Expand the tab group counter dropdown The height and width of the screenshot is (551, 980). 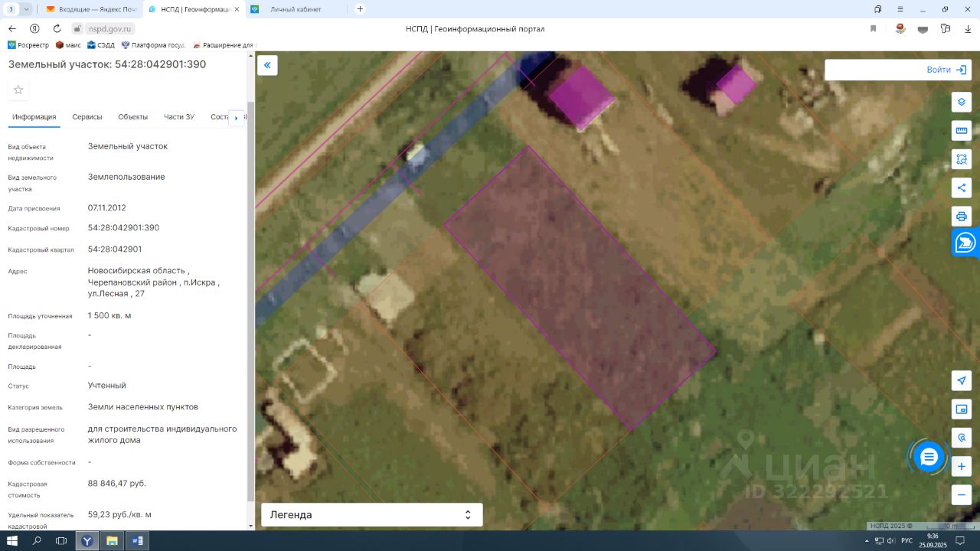click(27, 9)
